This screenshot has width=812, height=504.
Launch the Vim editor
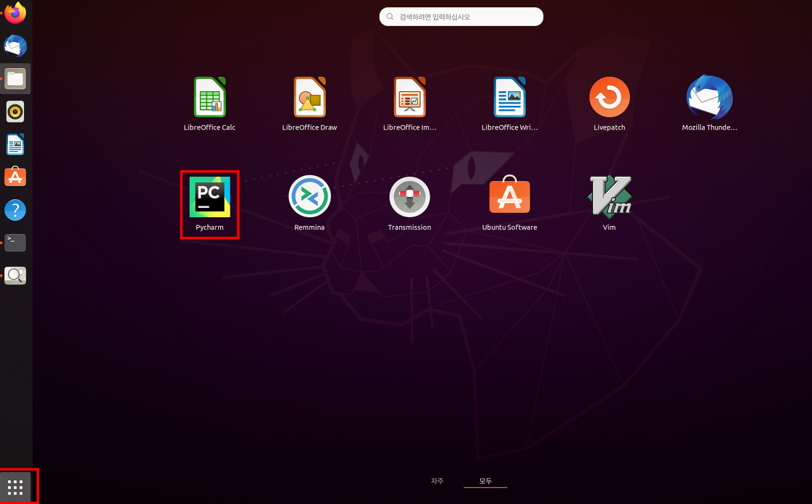coord(609,203)
